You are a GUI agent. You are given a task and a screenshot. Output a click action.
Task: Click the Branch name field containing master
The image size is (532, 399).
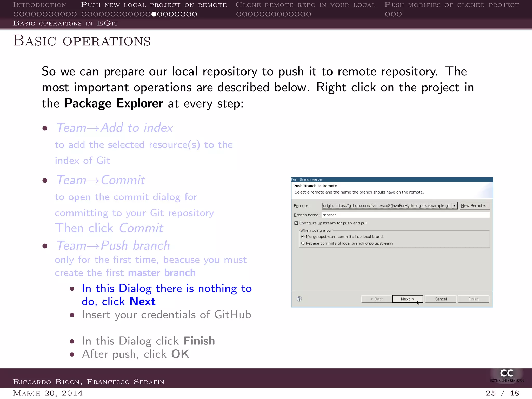[x=406, y=215]
